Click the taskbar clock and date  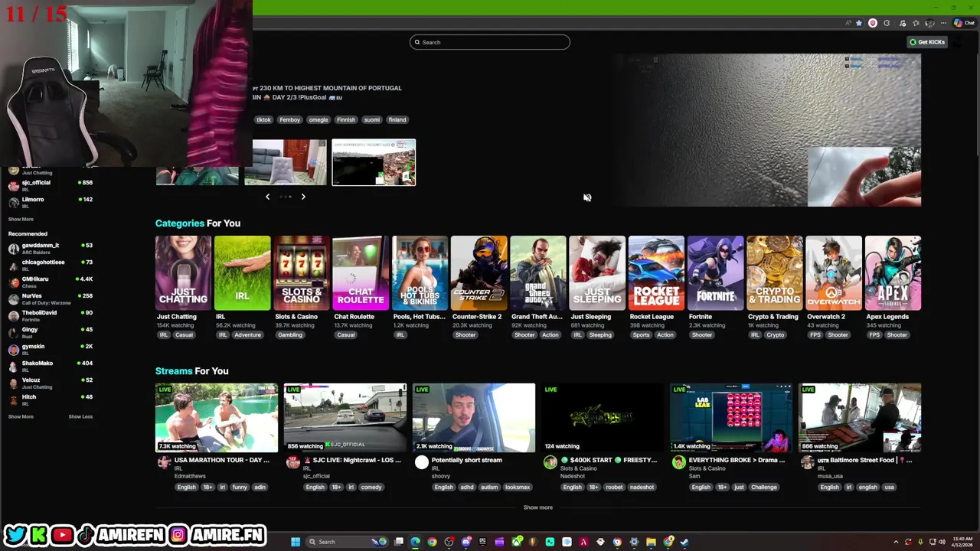(x=962, y=542)
